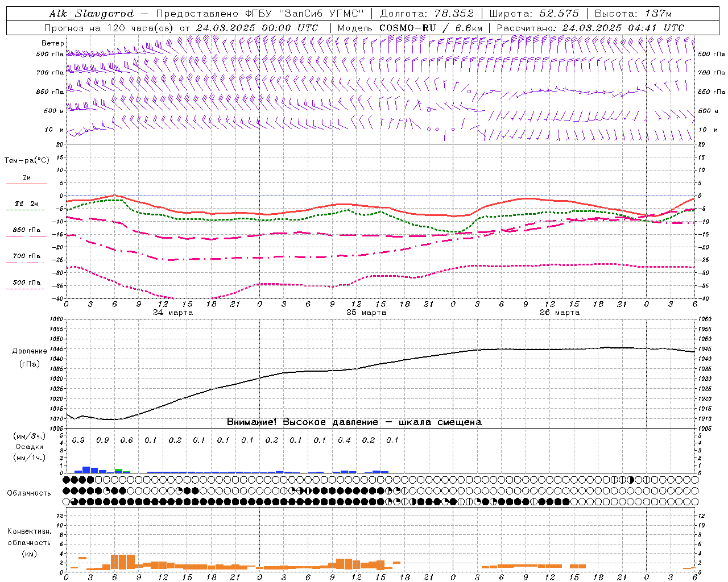The height and width of the screenshot is (582, 728).
Task: Click the green precipitation bar
Action: 118,470
